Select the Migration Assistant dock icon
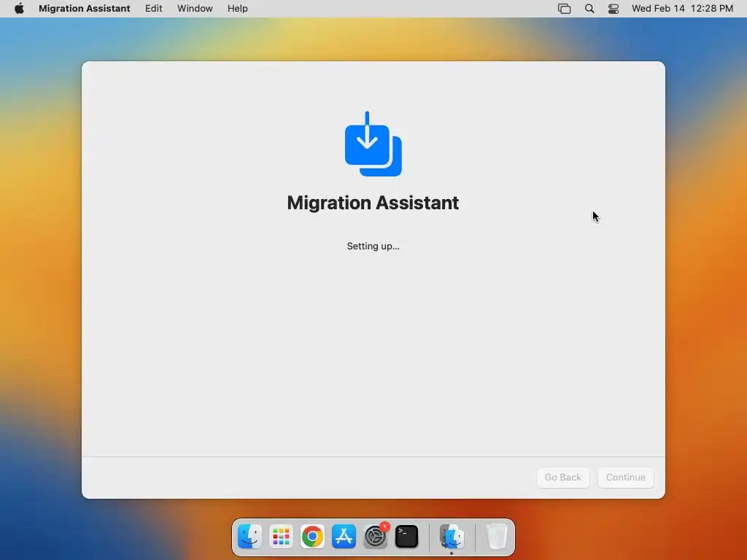 coord(452,537)
